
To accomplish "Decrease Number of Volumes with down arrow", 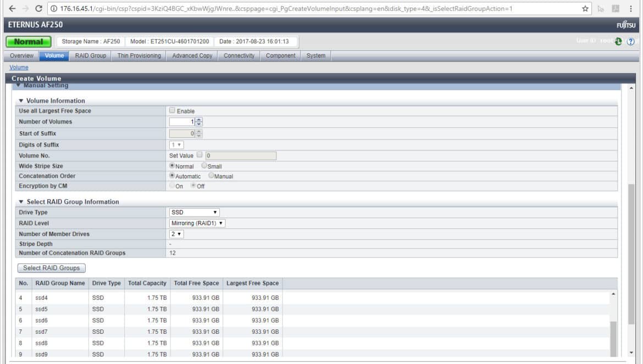I will pyautogui.click(x=199, y=124).
